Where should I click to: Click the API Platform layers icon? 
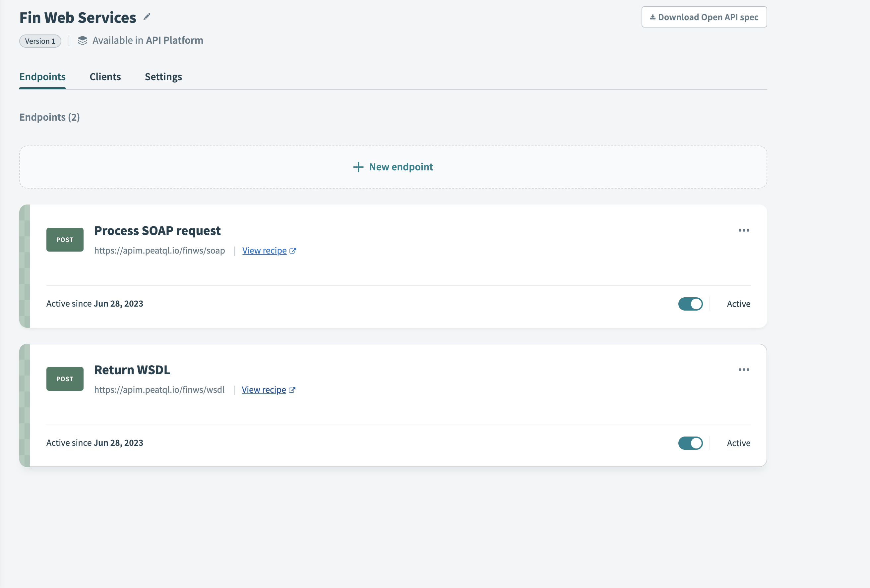click(82, 40)
